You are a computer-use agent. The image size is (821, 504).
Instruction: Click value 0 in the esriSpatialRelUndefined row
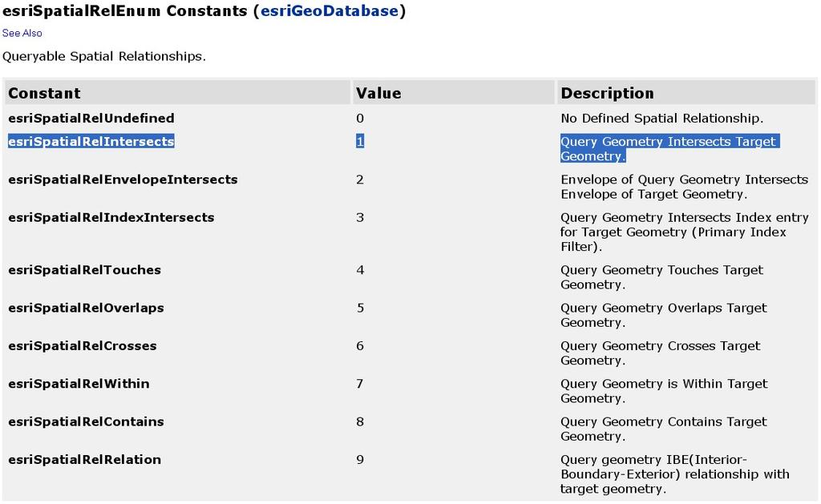click(360, 119)
